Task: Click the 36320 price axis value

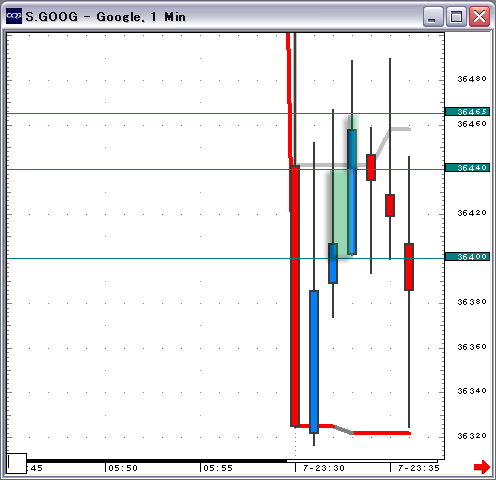Action: pyautogui.click(x=472, y=436)
